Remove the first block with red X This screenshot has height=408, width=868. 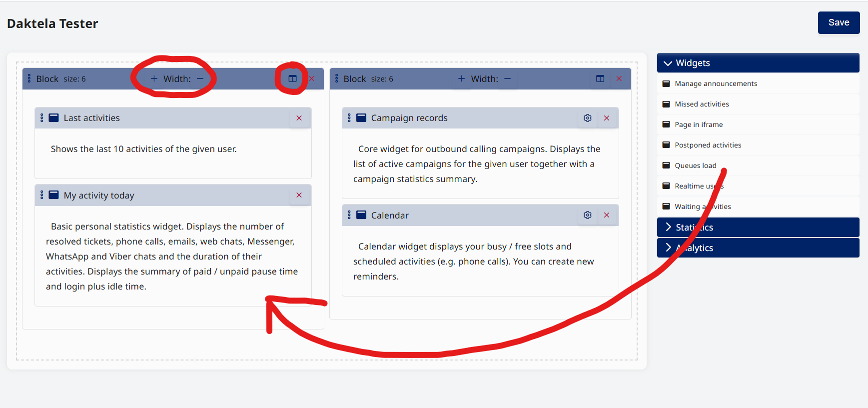(312, 79)
